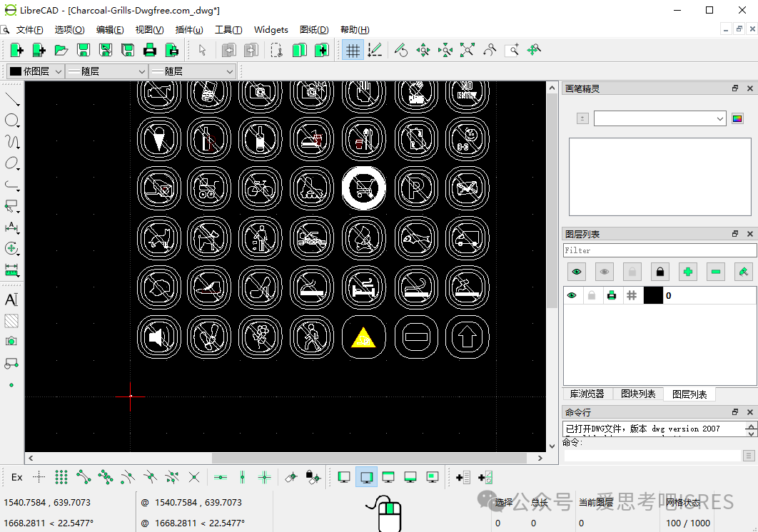Click the Text tool 'A' icon
This screenshot has height=532, width=758.
[x=11, y=300]
